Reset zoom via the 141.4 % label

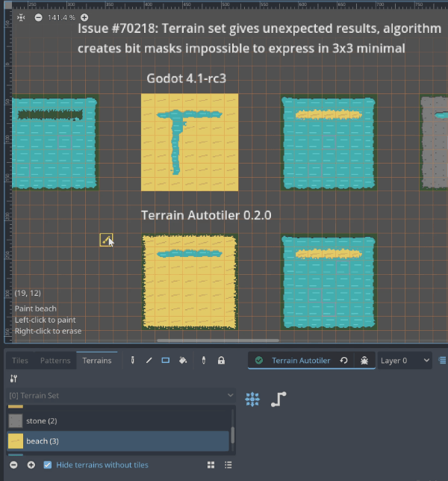pos(61,17)
